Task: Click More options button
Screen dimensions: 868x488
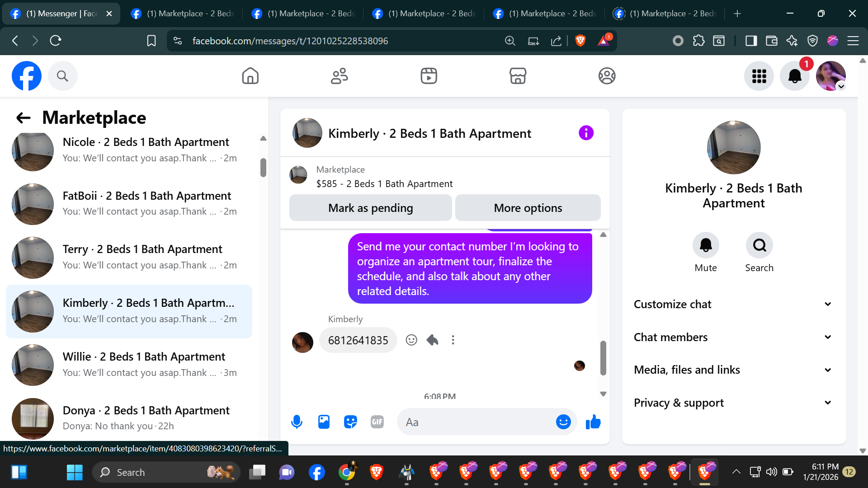Action: point(528,208)
